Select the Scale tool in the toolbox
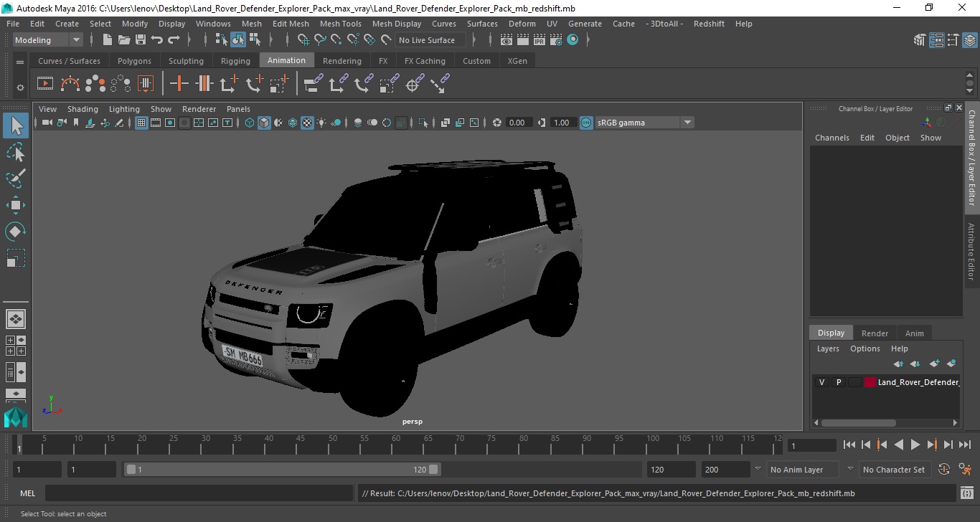This screenshot has width=980, height=522. tap(16, 258)
